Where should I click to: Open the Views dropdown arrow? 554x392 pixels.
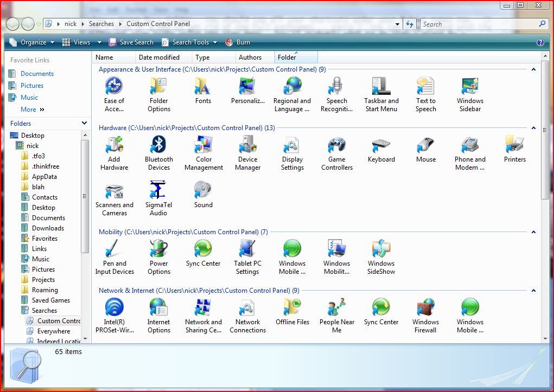(99, 42)
